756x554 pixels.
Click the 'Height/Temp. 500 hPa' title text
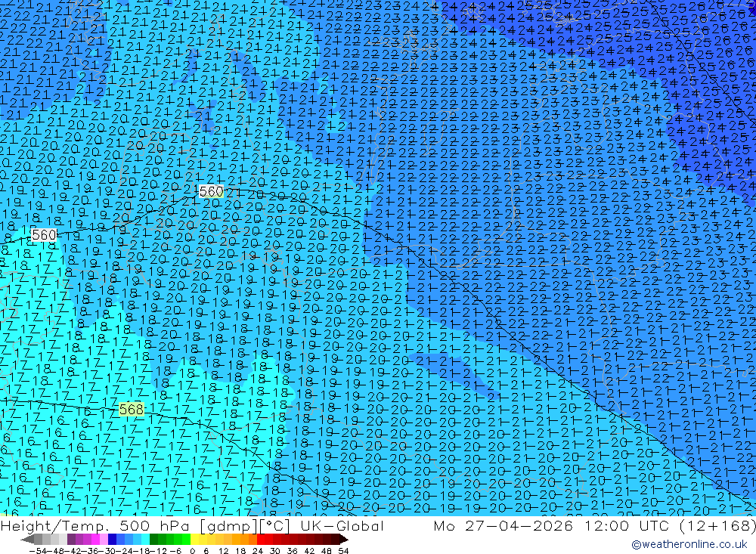[97, 526]
